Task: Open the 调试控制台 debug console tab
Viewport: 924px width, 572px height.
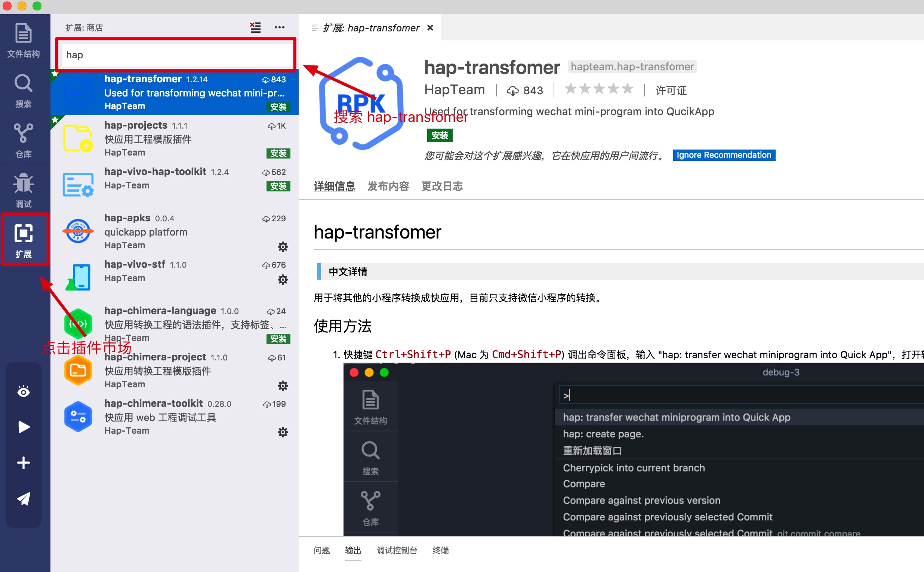Action: click(397, 550)
